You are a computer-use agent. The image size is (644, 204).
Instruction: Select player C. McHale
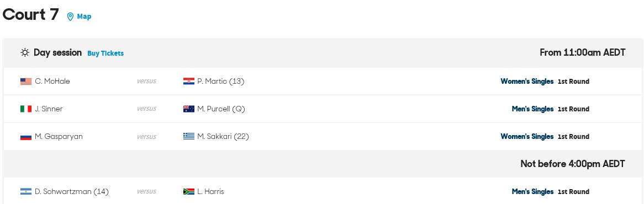(52, 82)
